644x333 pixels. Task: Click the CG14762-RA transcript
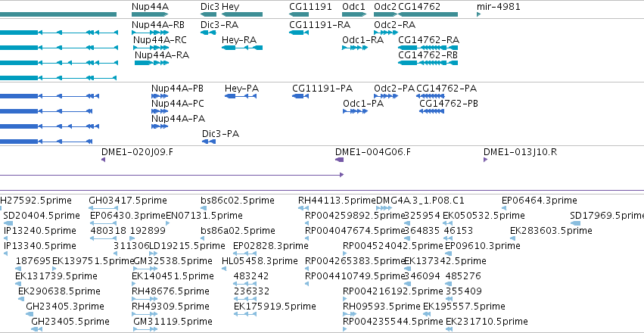tap(428, 48)
